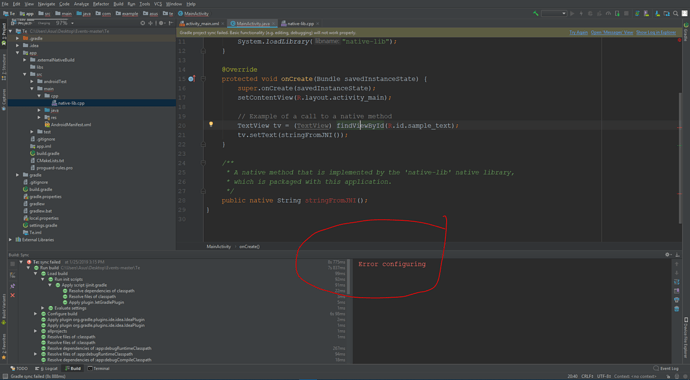Click Open 'Messages' View link
690x380 pixels.
coord(612,33)
